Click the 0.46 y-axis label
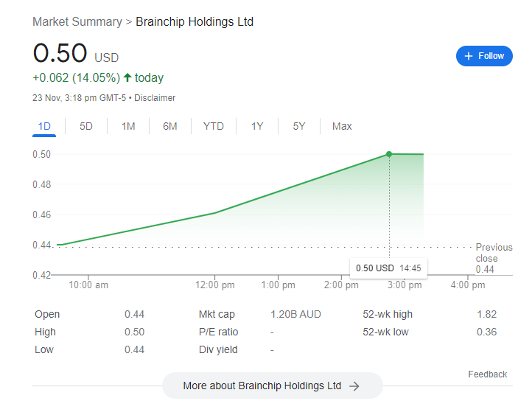Screen dimensions: 532x401 coord(42,215)
